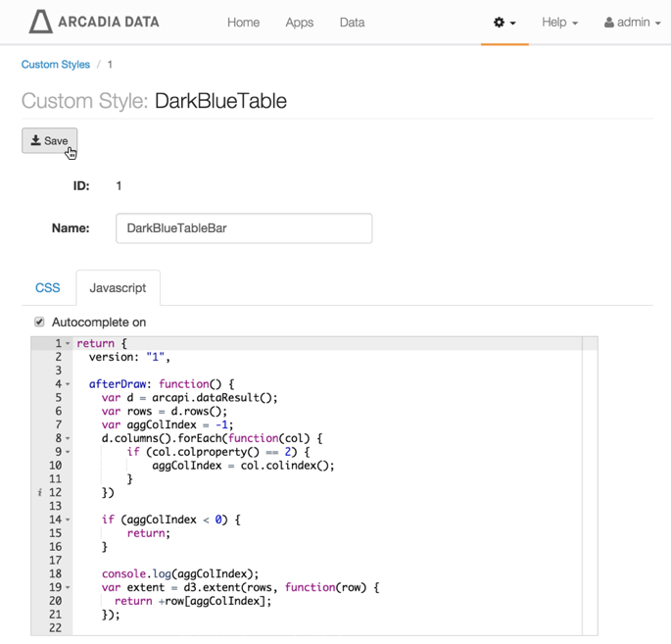
Task: Select the Javascript tab
Action: [x=118, y=288]
